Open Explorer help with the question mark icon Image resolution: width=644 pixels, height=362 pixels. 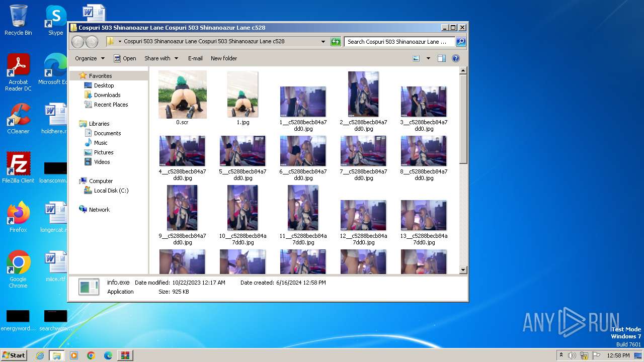pyautogui.click(x=456, y=58)
